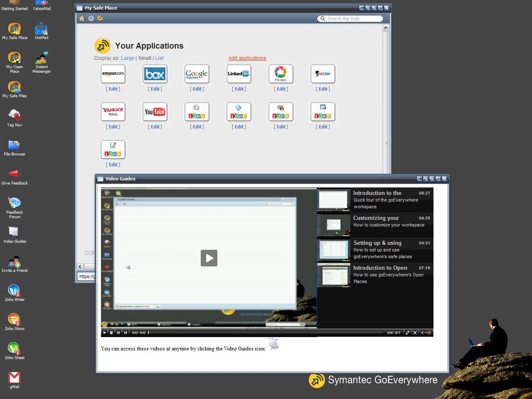Launch Zoho Sheet from the desktop
This screenshot has width=532, height=399.
point(15,351)
